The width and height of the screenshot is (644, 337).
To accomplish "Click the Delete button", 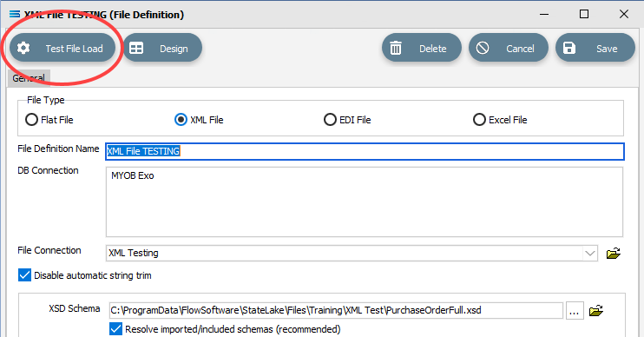I will click(x=422, y=48).
